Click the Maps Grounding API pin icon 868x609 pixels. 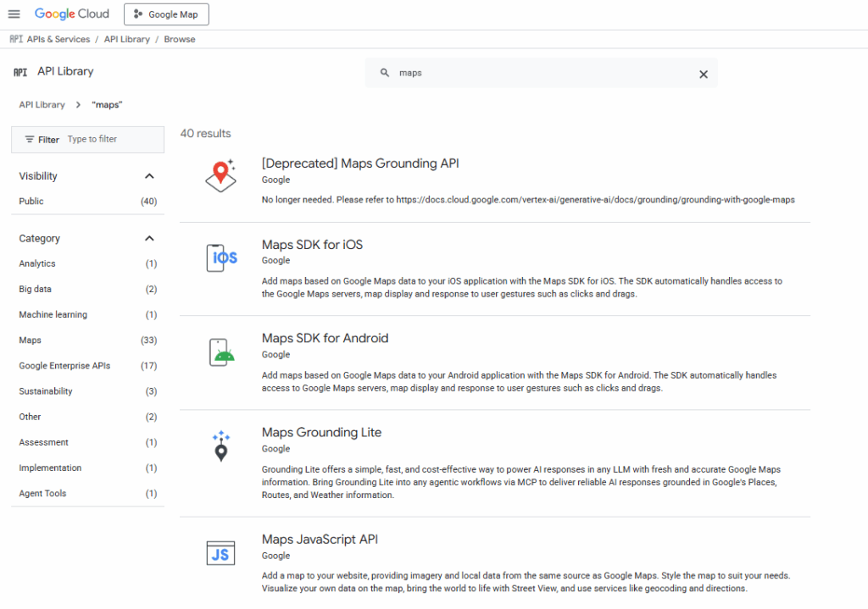tap(220, 175)
